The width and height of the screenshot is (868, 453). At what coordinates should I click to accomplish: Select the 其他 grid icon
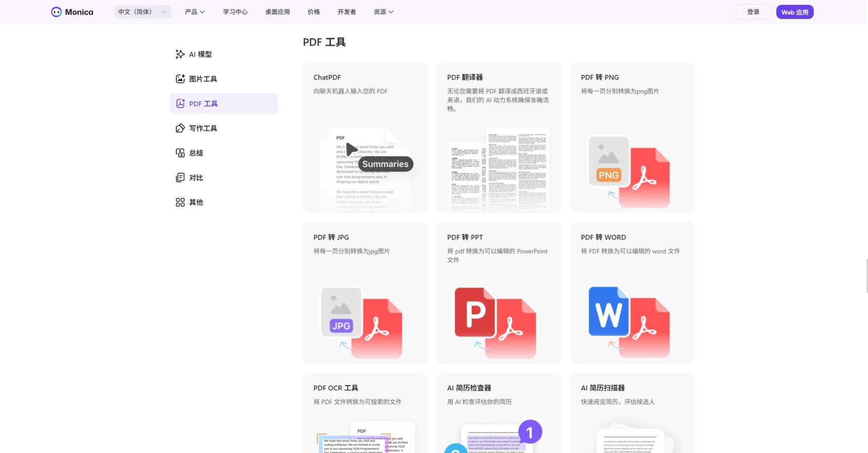(180, 202)
